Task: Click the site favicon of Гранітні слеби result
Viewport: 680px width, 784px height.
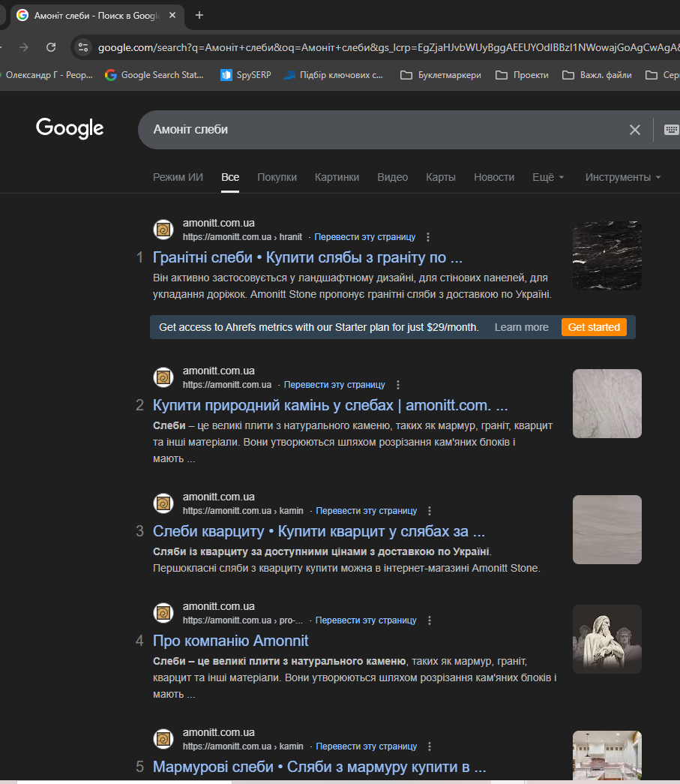Action: click(163, 230)
